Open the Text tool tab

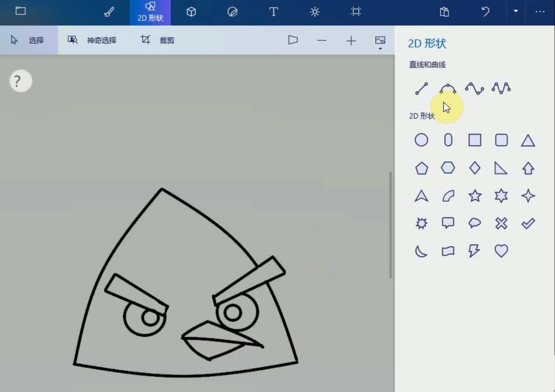click(x=273, y=12)
